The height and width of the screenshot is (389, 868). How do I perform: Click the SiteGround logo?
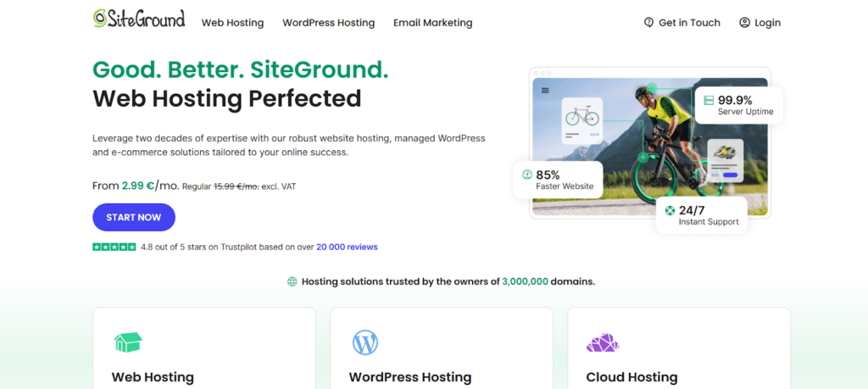(x=138, y=19)
